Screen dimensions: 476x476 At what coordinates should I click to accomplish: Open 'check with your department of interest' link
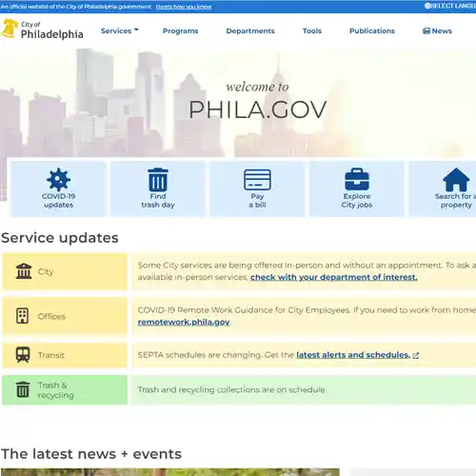click(x=334, y=277)
